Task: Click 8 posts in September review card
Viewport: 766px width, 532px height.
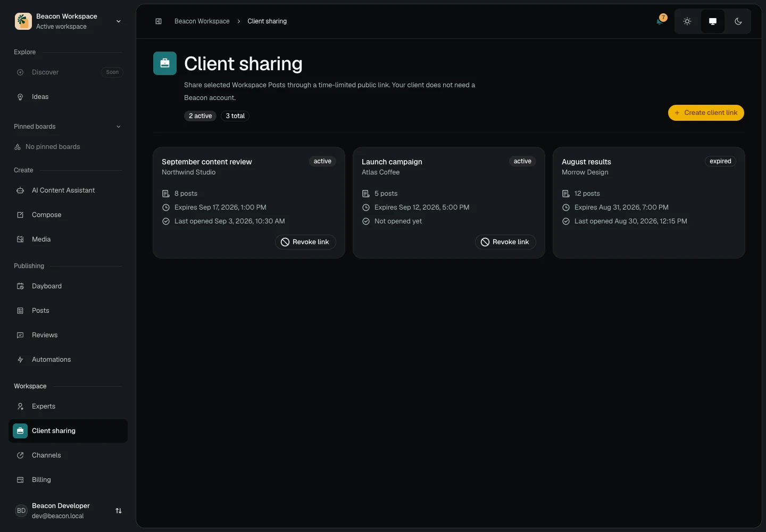Action: coord(186,194)
